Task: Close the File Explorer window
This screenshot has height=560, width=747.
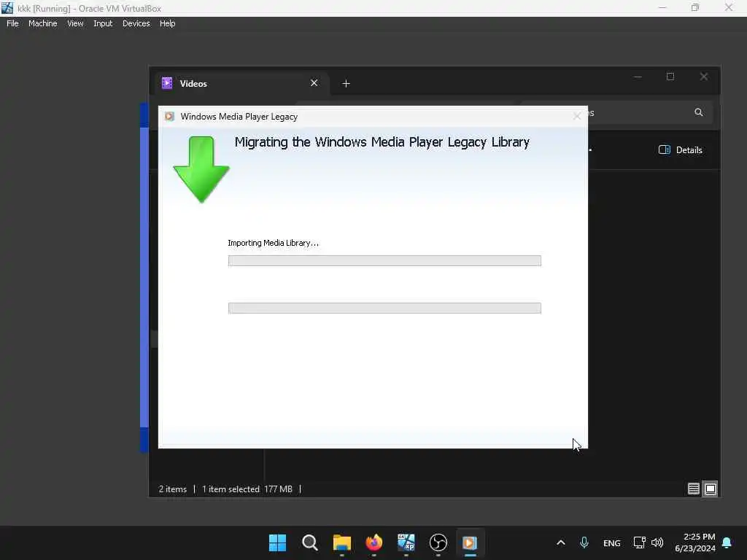Action: 704,77
